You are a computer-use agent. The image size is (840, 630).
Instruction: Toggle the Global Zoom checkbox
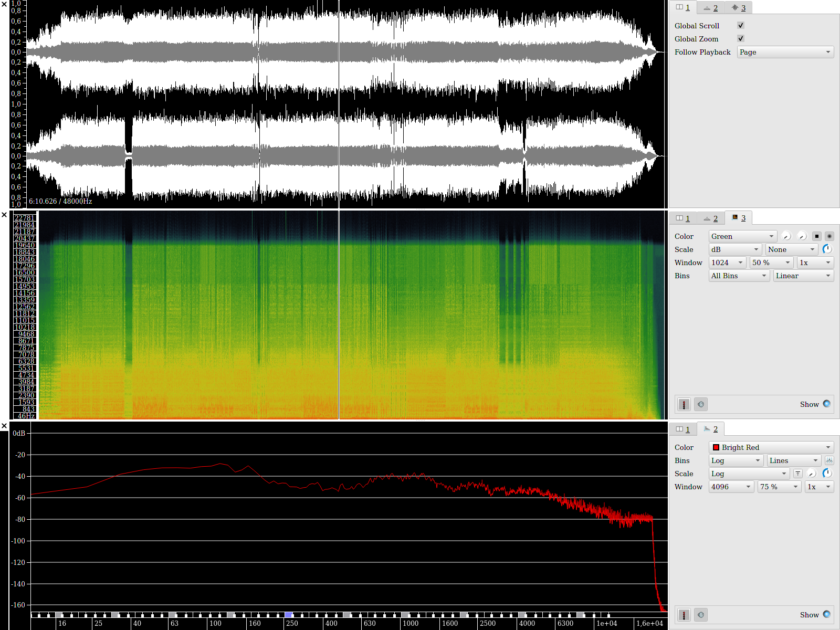pyautogui.click(x=741, y=38)
